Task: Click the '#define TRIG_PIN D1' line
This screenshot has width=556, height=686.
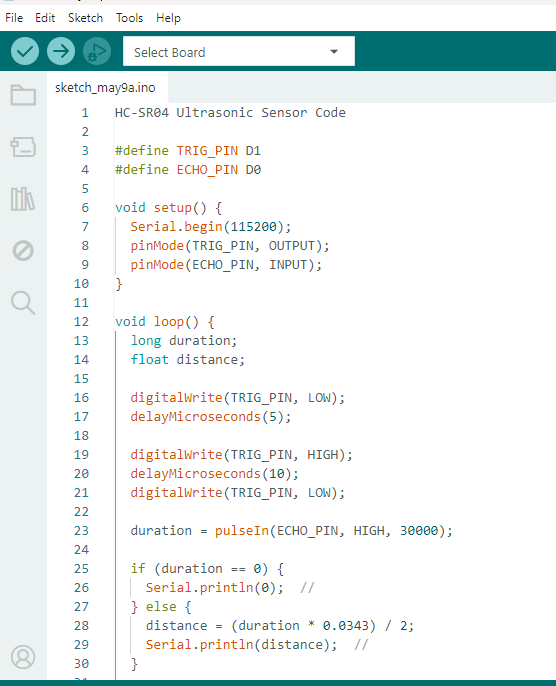Action: tap(188, 151)
